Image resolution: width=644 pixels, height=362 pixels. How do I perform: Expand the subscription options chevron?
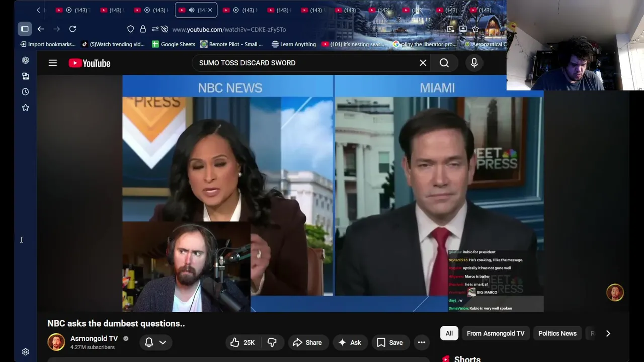163,342
